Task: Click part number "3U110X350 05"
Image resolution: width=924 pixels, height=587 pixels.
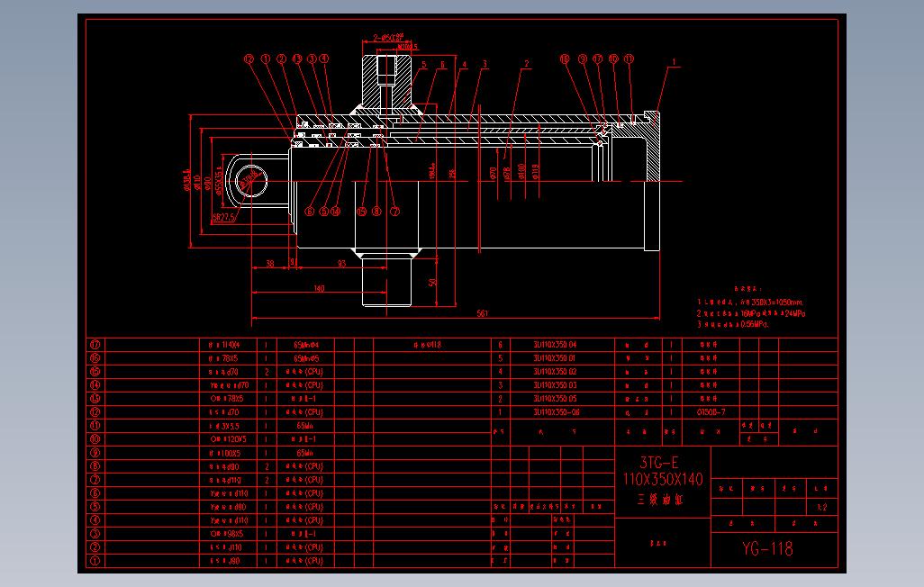Action: [555, 399]
